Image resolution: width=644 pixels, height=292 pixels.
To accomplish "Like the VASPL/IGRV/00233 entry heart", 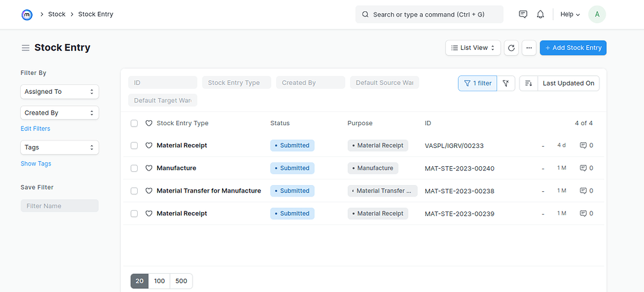I will [x=149, y=145].
